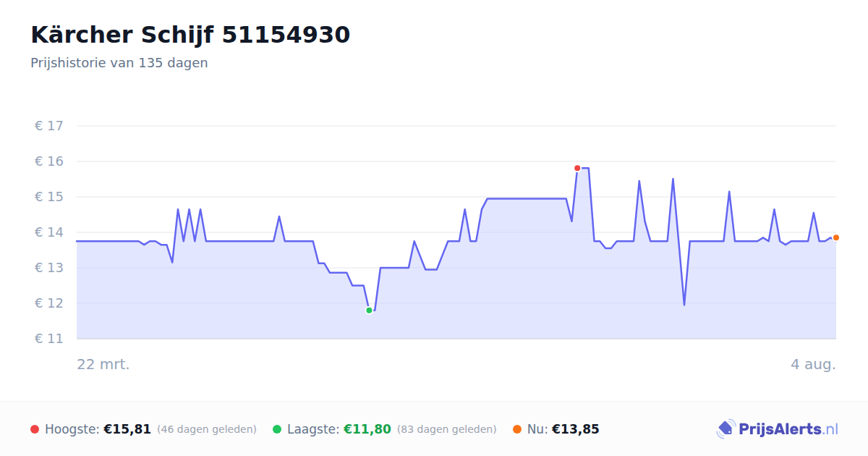Click the orange dot next to Nu
868x456 pixels.
pos(517,429)
